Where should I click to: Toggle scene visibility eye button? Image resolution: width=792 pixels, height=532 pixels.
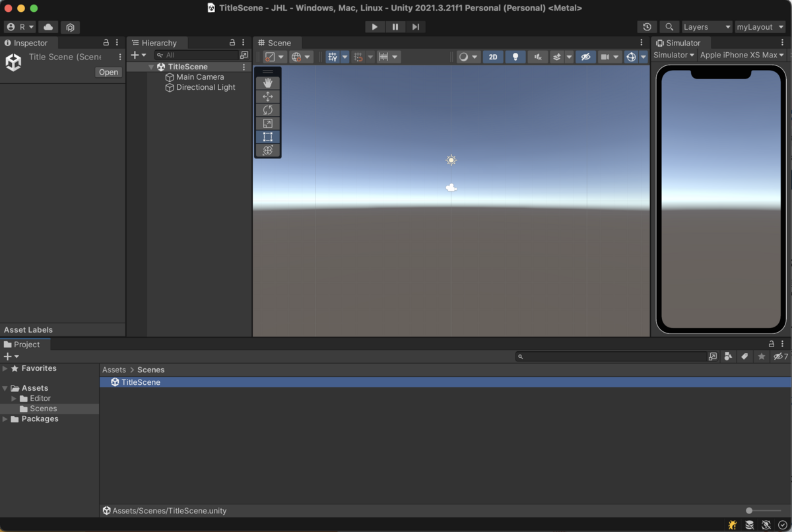coord(585,57)
